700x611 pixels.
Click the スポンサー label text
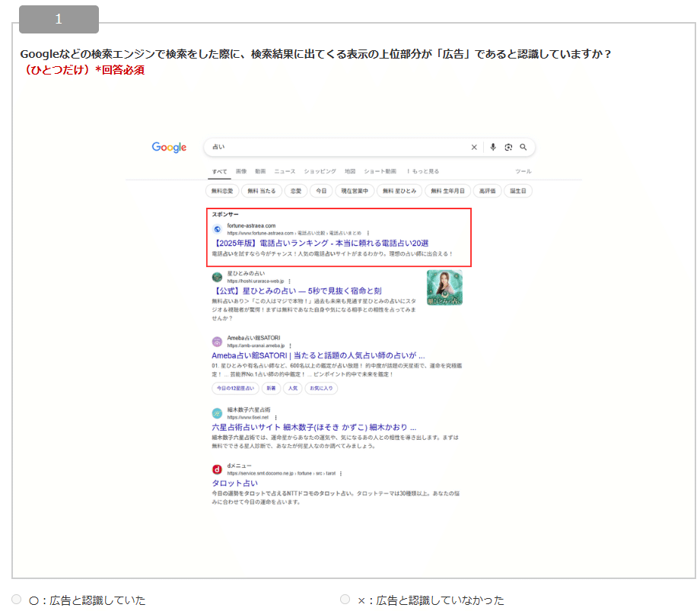click(x=225, y=215)
